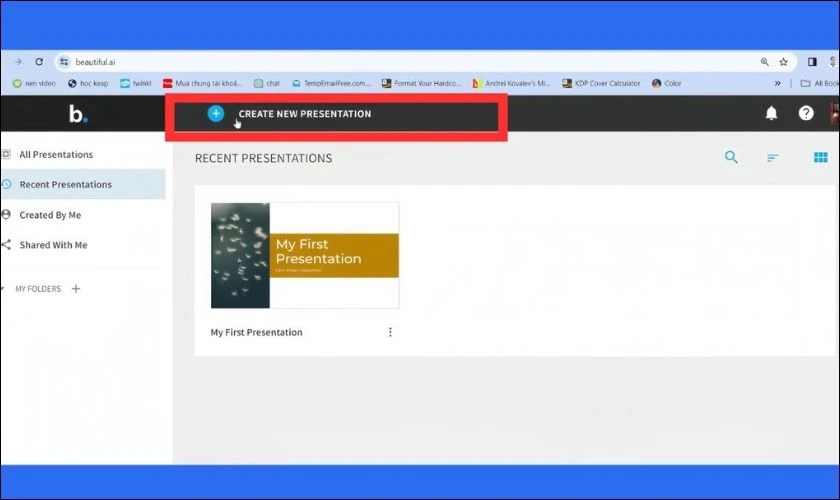The image size is (840, 500).
Task: Open the 'hoc keap' bookmark
Action: click(88, 83)
